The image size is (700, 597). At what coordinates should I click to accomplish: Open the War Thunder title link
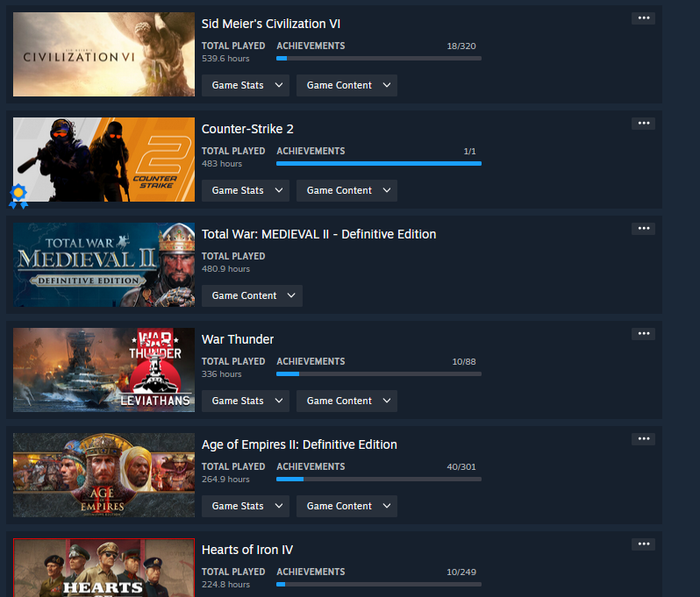pyautogui.click(x=238, y=339)
